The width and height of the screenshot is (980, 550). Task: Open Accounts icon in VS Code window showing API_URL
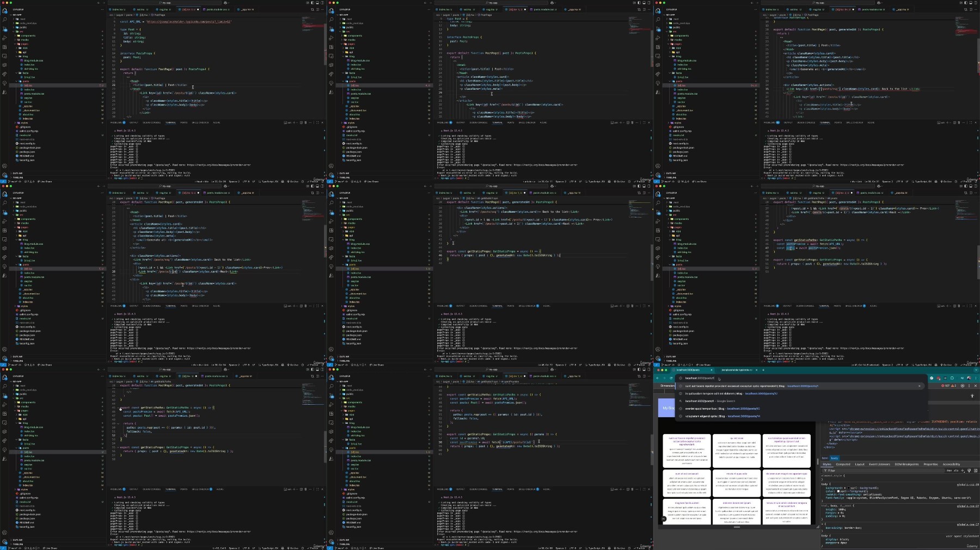[x=4, y=166]
